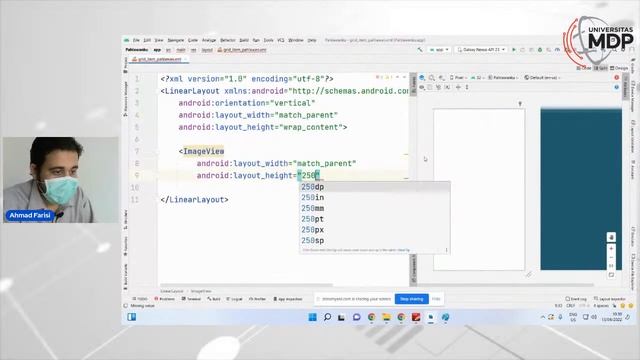This screenshot has height=360, width=640.
Task: Click the layout_height attribute line
Action: coord(259,176)
